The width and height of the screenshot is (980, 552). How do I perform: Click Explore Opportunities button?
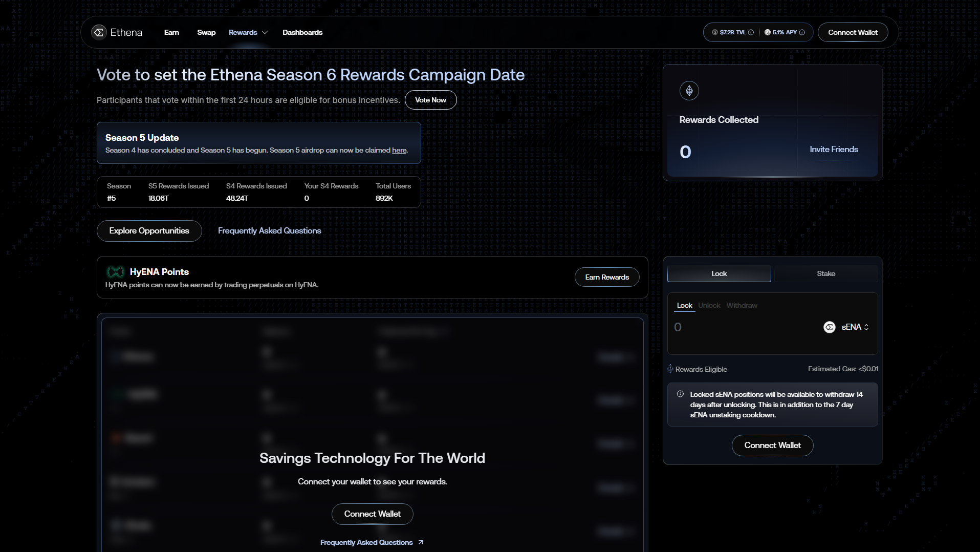149,231
